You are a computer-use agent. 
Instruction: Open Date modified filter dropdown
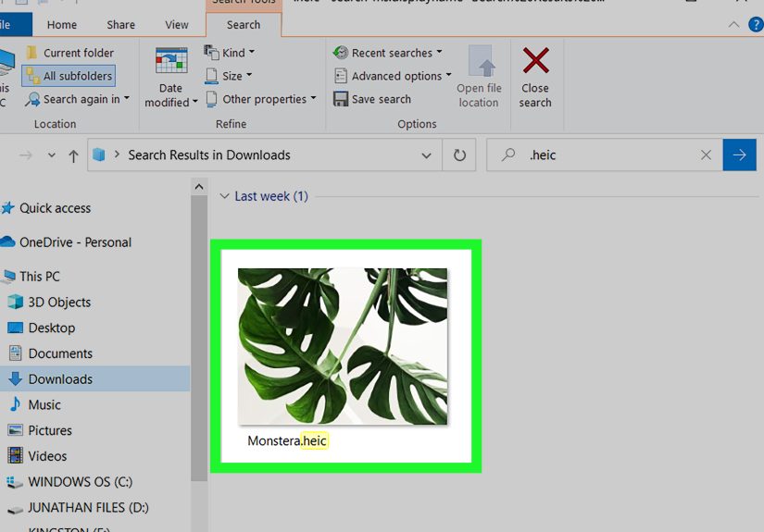click(x=170, y=95)
